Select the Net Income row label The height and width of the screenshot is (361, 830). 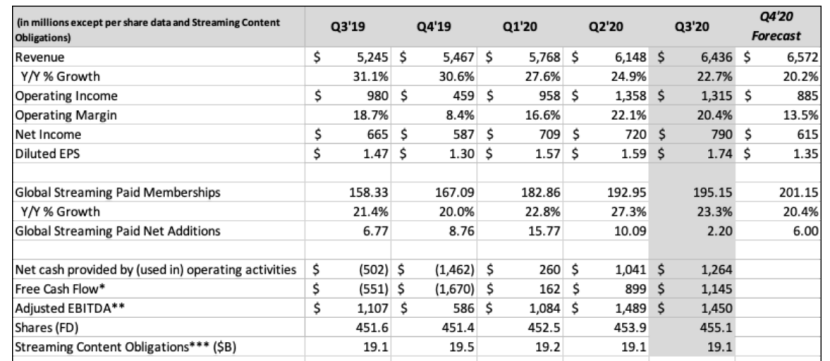pyautogui.click(x=48, y=134)
